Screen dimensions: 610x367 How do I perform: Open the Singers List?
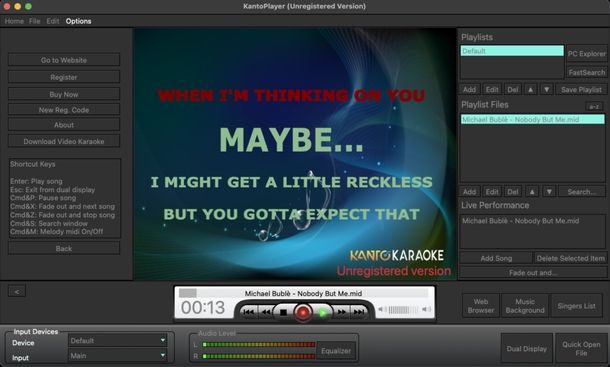[x=576, y=306]
